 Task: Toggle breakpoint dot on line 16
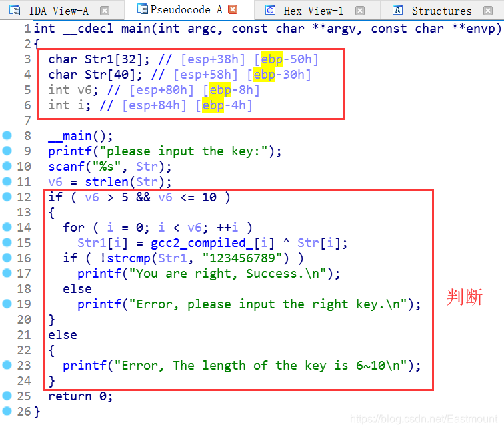[7, 258]
